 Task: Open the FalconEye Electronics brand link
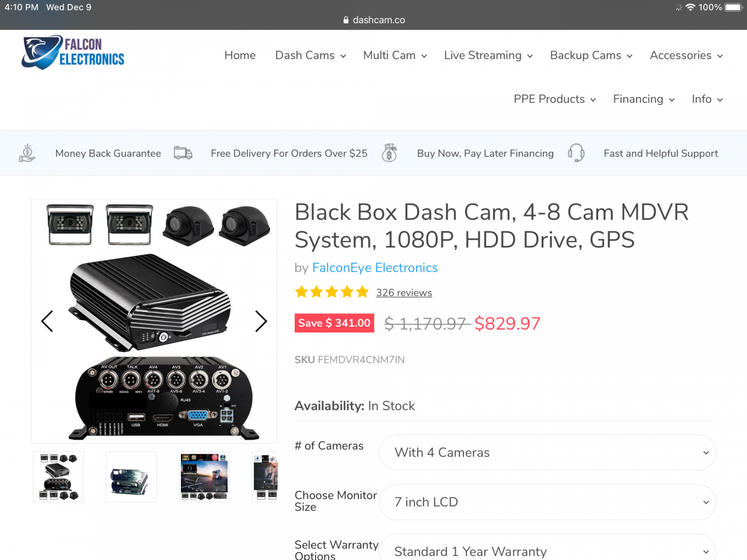[x=375, y=268]
